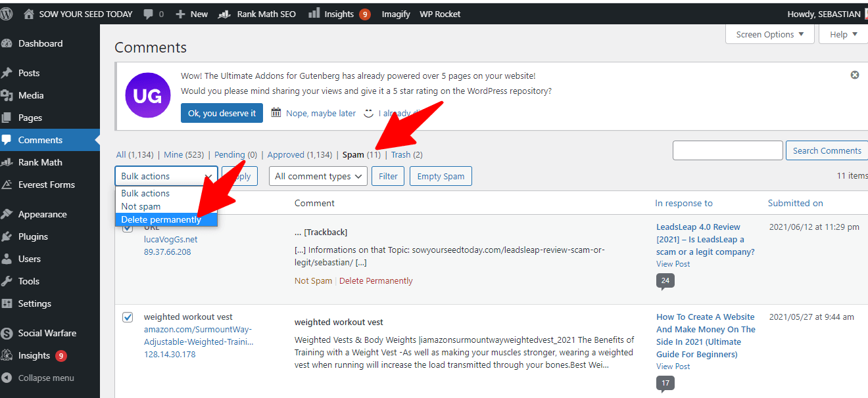Viewport: 868px width, 398px height.
Task: Mark the trackback comment as Not Spam
Action: (313, 280)
